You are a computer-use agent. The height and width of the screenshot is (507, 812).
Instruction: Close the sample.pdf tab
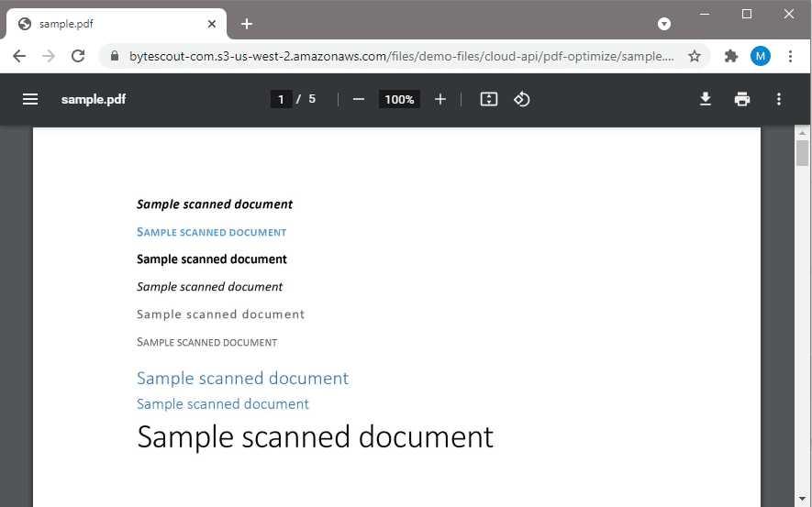coord(212,24)
